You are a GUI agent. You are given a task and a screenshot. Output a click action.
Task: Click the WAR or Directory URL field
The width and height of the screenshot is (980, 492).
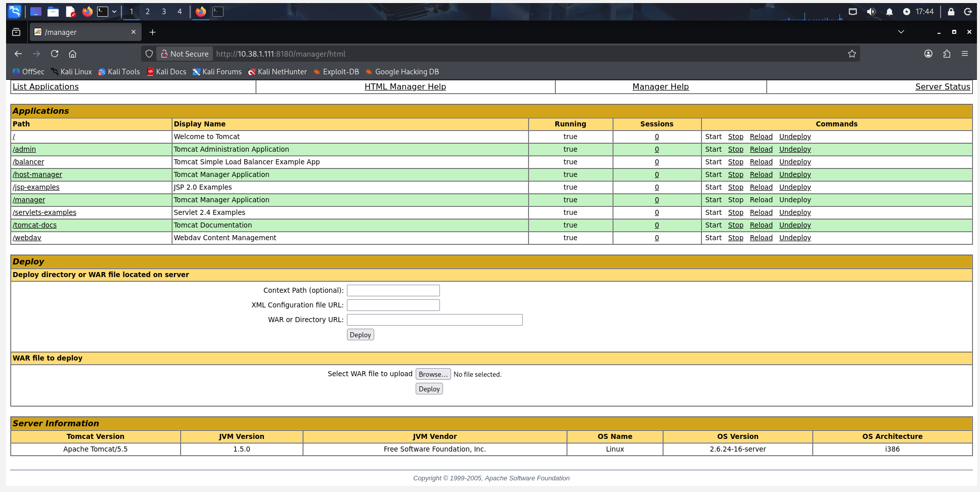(x=434, y=320)
